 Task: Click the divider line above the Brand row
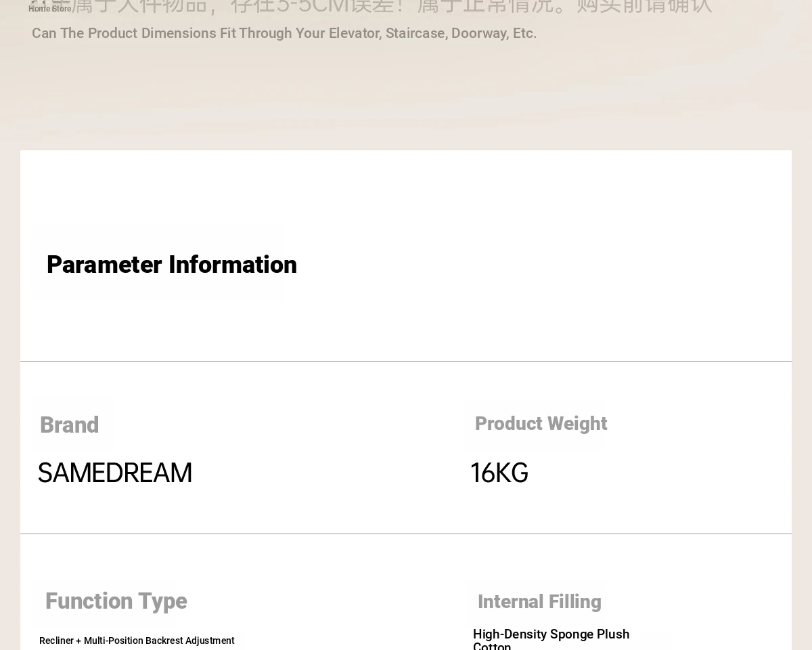pos(406,361)
